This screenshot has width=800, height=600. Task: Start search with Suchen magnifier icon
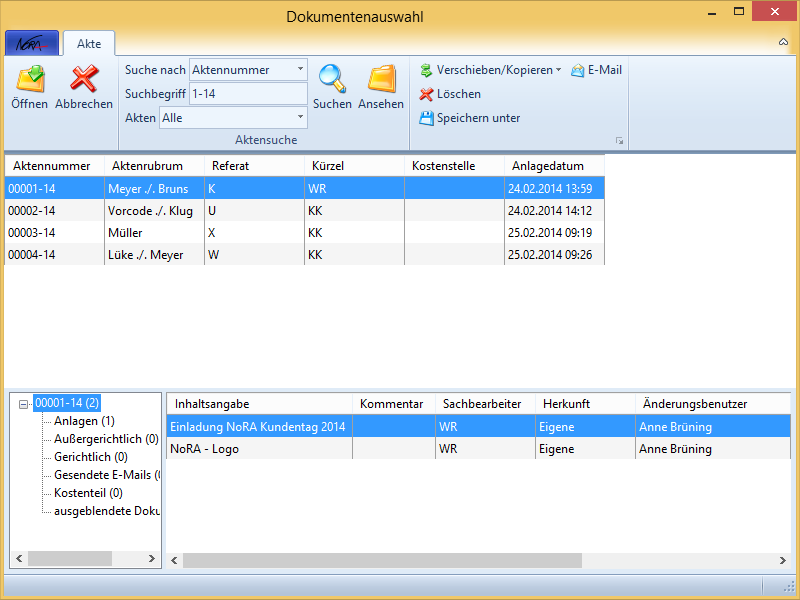pyautogui.click(x=332, y=79)
